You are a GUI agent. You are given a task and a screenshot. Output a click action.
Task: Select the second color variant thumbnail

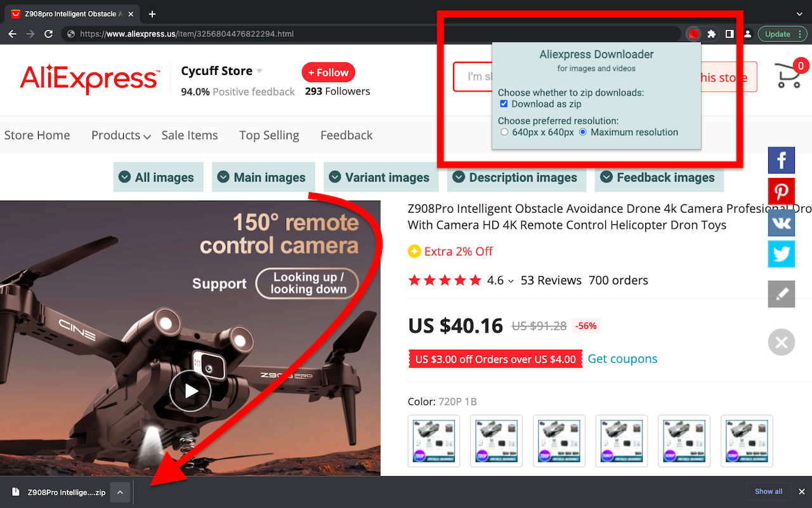pos(497,441)
